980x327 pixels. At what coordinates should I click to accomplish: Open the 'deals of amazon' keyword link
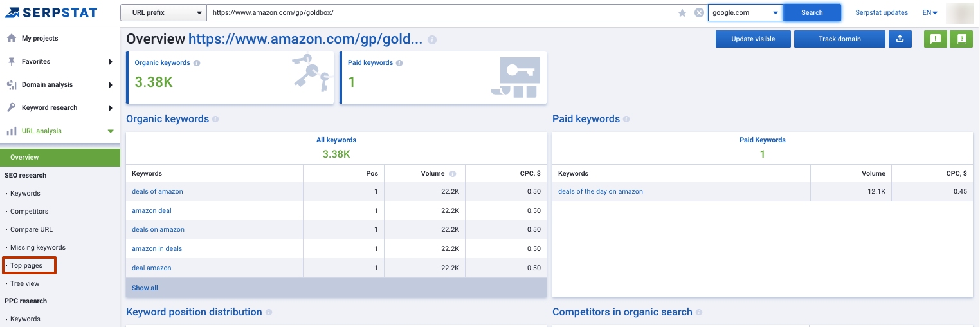click(158, 191)
